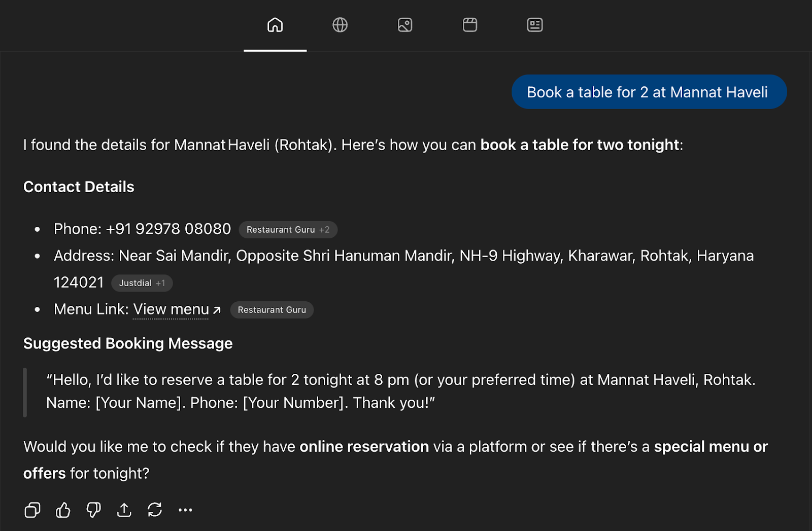812x531 pixels.
Task: Copy the response using copy icon
Action: [x=32, y=510]
